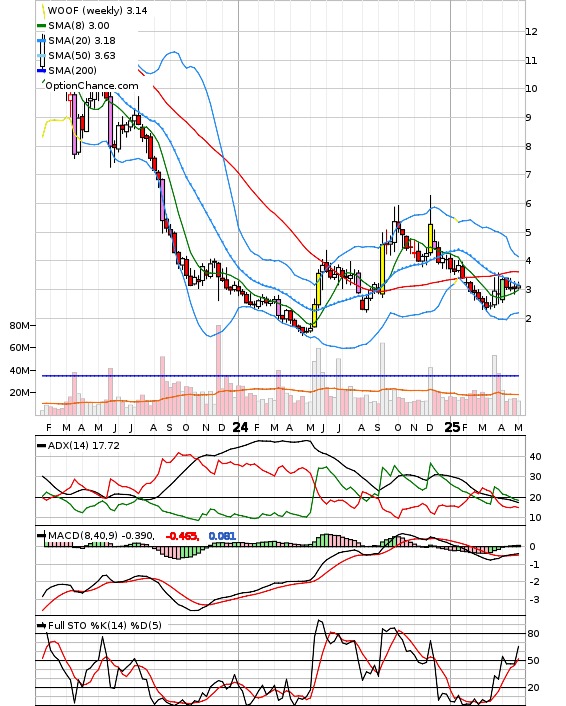Click the Full STO %K(14) %D(5) label
Viewport: 566px width, 706px height.
(104, 625)
